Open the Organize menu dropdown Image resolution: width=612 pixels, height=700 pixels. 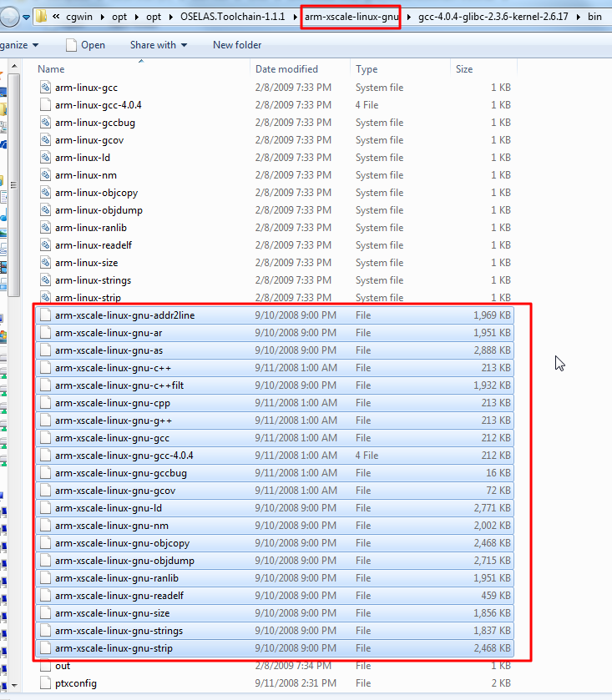pos(19,45)
